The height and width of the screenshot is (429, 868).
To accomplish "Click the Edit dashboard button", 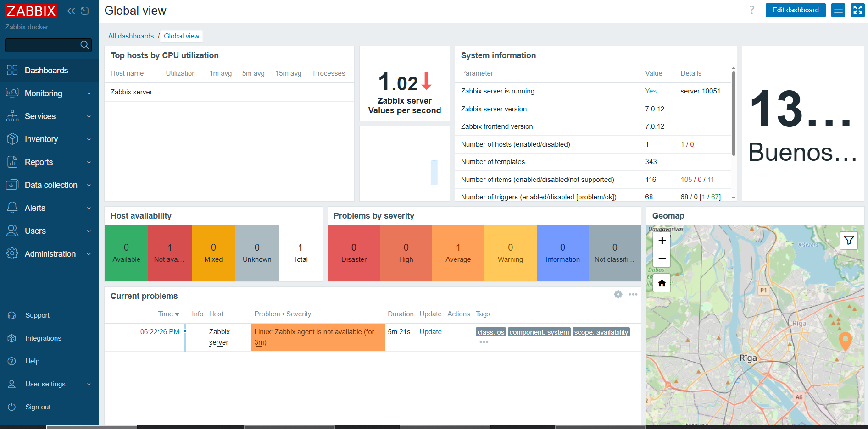I will [x=795, y=10].
